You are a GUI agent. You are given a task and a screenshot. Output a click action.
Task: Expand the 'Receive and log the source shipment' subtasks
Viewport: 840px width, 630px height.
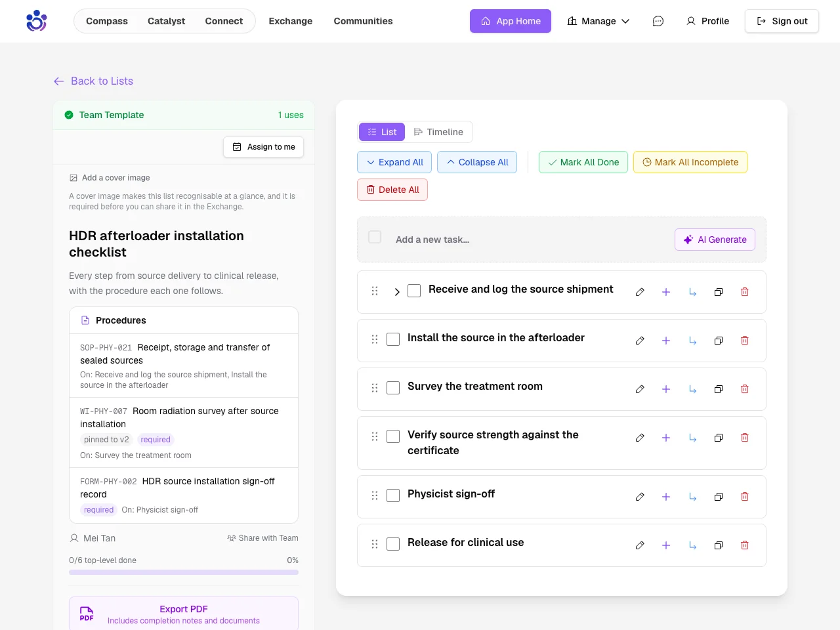(x=397, y=292)
